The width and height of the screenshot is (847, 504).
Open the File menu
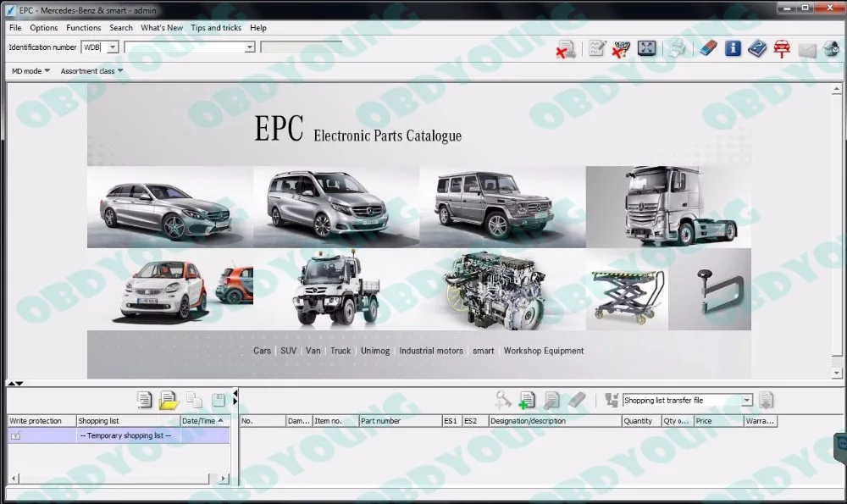(15, 28)
